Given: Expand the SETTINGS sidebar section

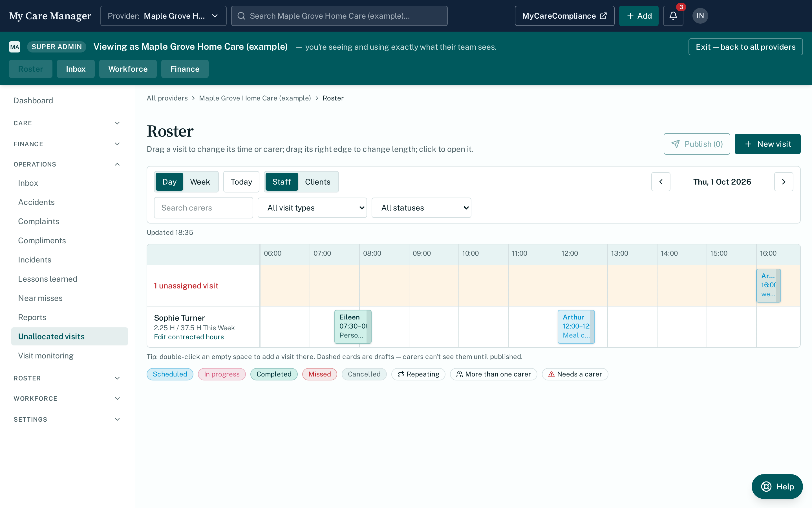Looking at the screenshot, I should coord(67,419).
